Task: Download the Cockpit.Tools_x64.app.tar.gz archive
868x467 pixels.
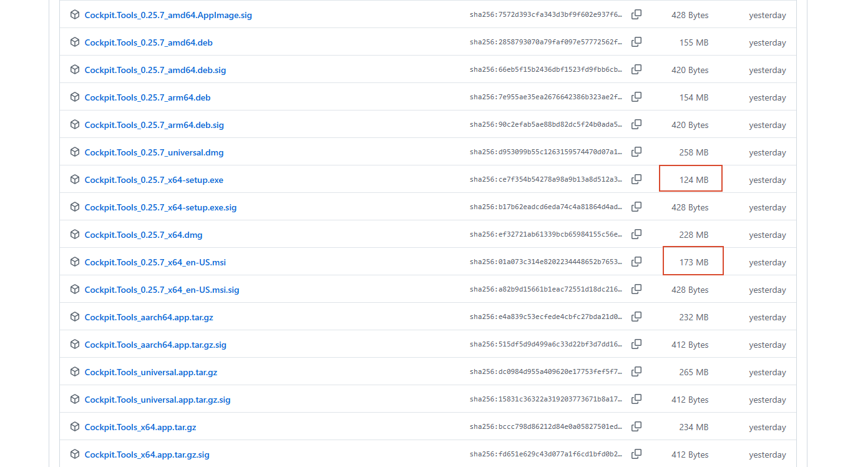Action: click(x=140, y=427)
